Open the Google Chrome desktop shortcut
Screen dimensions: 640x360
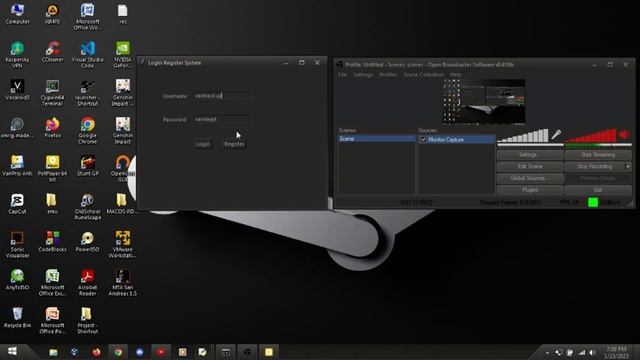[x=87, y=131]
